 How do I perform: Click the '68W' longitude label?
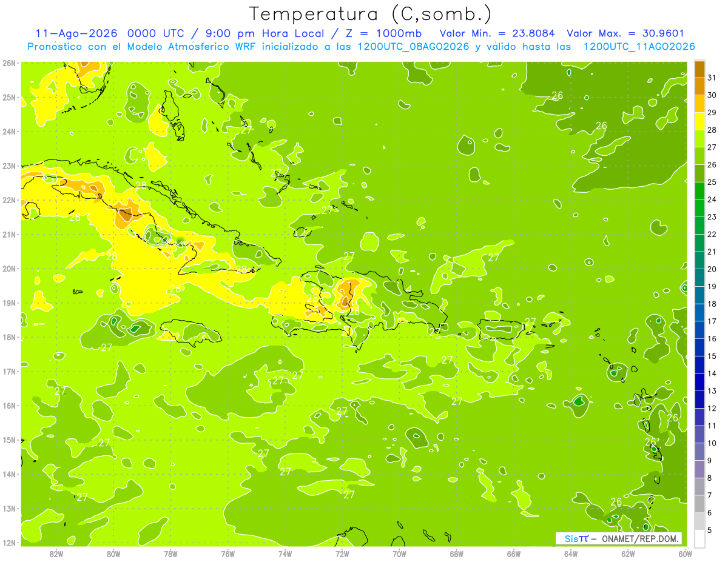pos(457,554)
